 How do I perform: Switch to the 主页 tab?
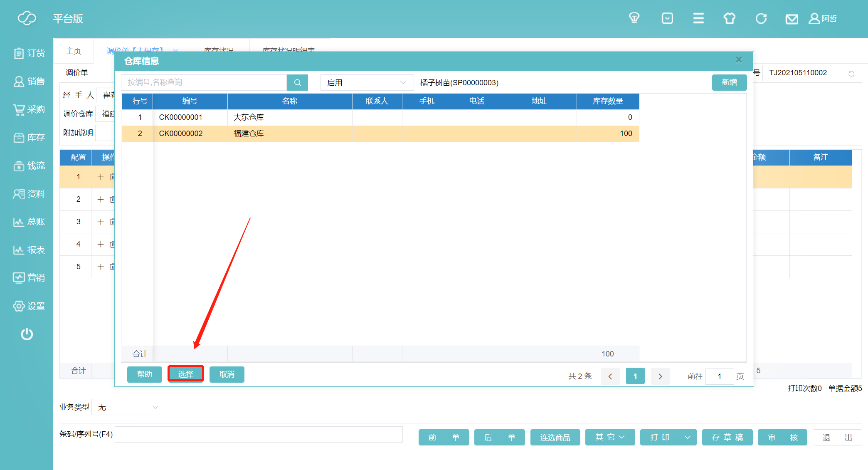tap(74, 51)
